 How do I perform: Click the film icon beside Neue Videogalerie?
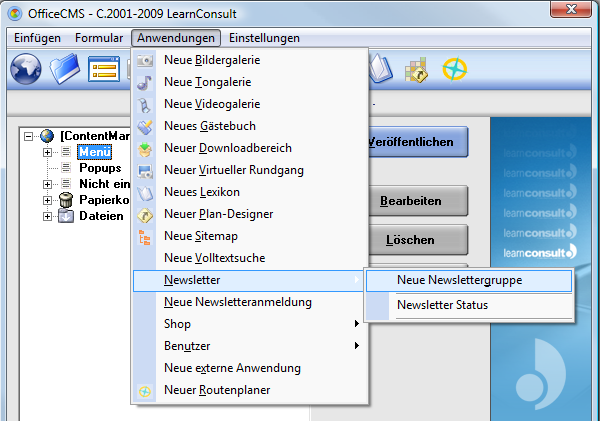(145, 104)
